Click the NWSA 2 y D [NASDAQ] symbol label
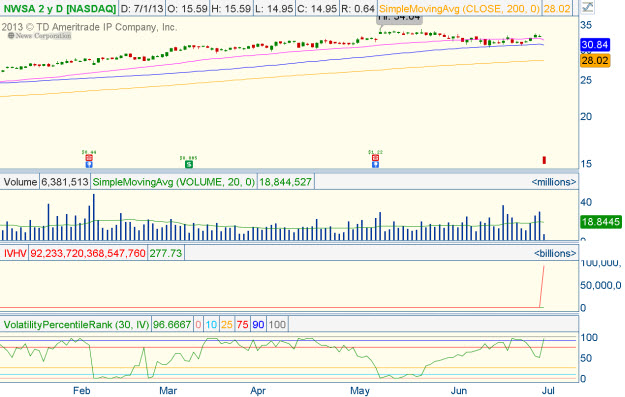 [59, 8]
